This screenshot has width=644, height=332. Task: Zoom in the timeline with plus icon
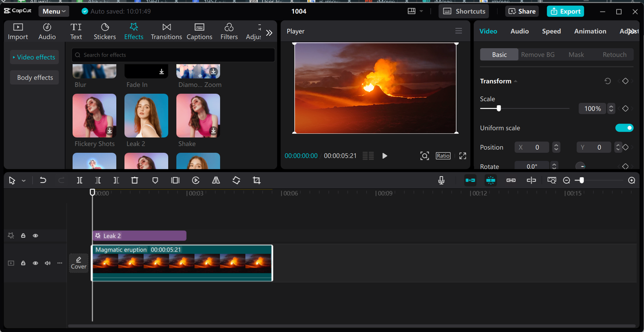632,180
